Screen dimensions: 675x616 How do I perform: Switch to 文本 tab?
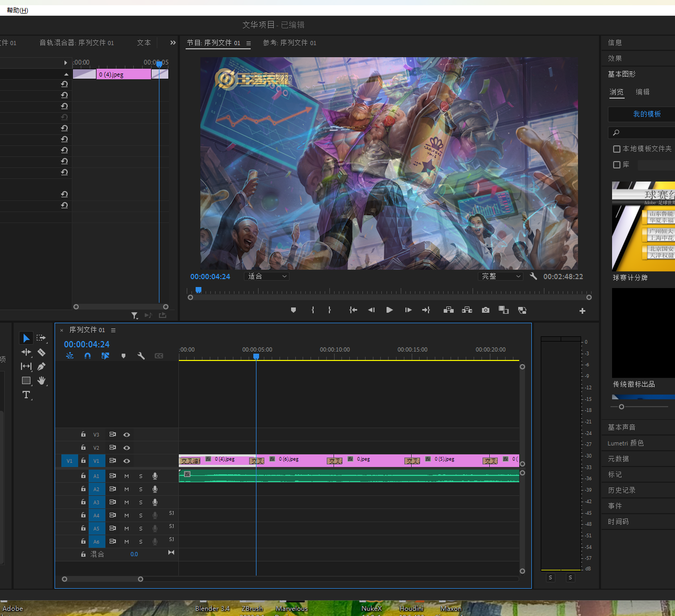[x=144, y=43]
